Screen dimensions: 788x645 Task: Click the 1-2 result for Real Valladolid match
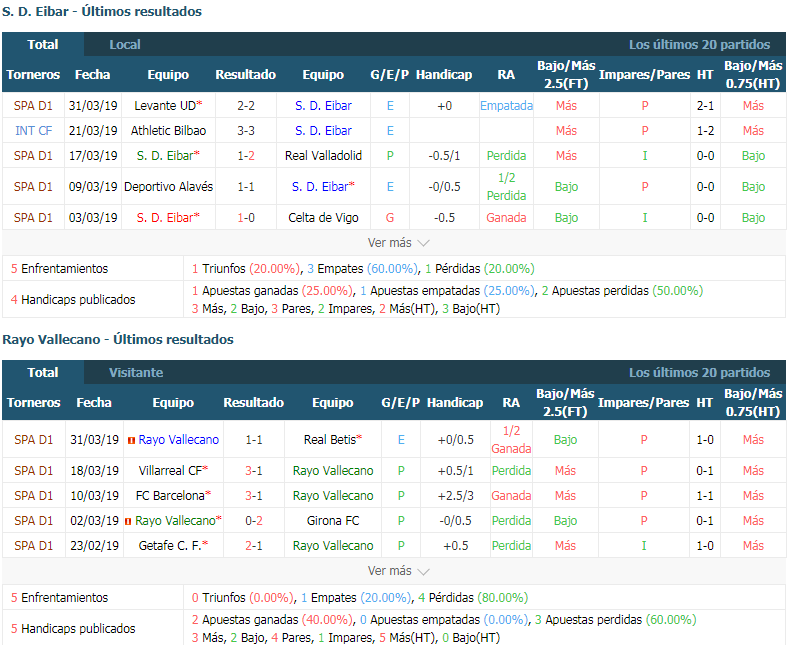click(x=246, y=156)
